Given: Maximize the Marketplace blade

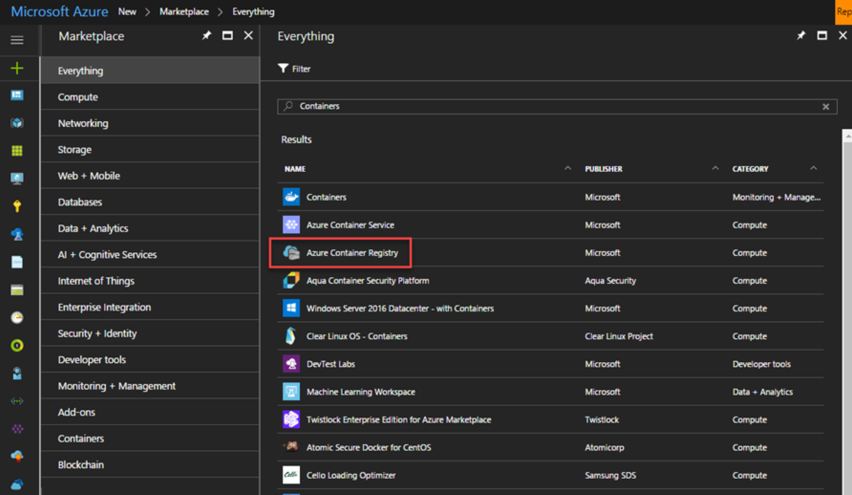Looking at the screenshot, I should (228, 36).
